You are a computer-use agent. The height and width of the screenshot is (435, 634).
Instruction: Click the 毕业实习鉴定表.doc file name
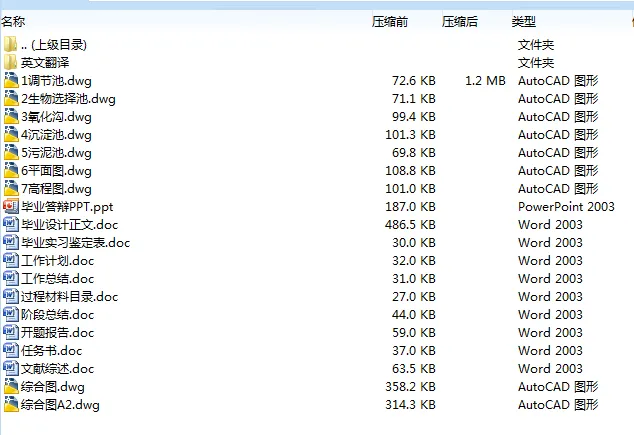pos(76,243)
